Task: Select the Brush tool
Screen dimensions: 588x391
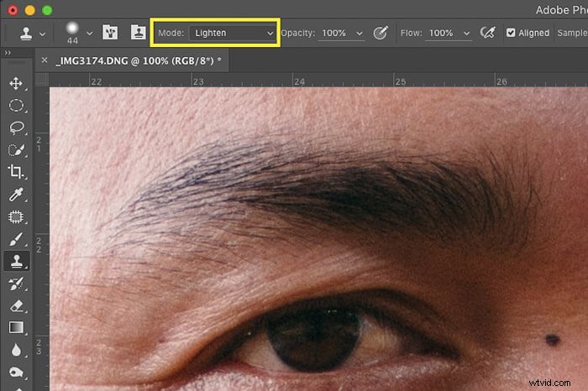Action: [16, 239]
